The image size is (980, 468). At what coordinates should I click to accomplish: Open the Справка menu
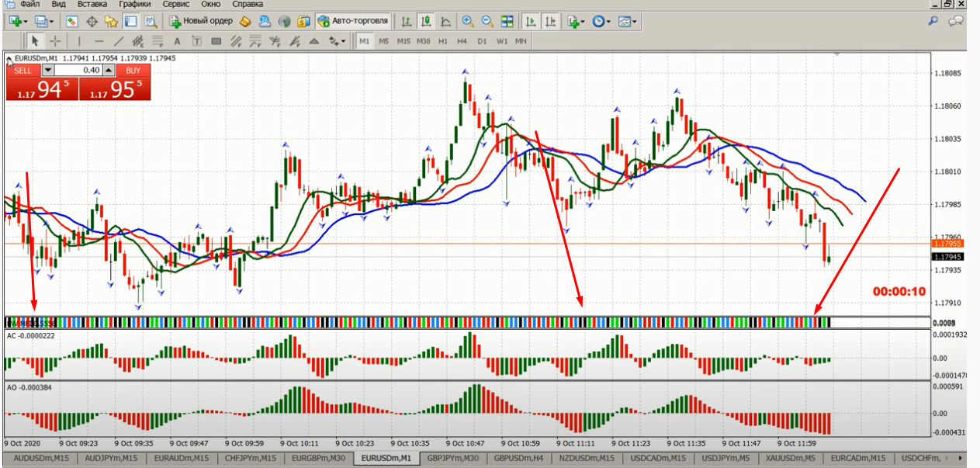[248, 5]
